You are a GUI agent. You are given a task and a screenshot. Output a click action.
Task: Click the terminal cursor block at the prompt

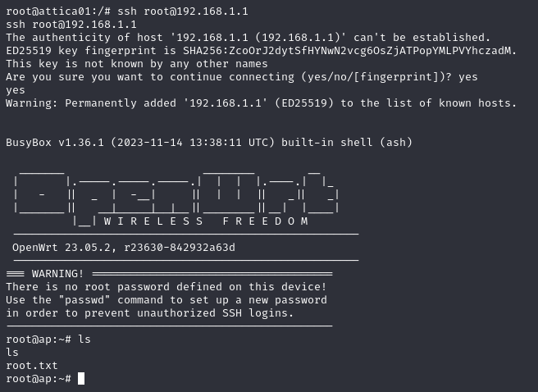pyautogui.click(x=81, y=379)
